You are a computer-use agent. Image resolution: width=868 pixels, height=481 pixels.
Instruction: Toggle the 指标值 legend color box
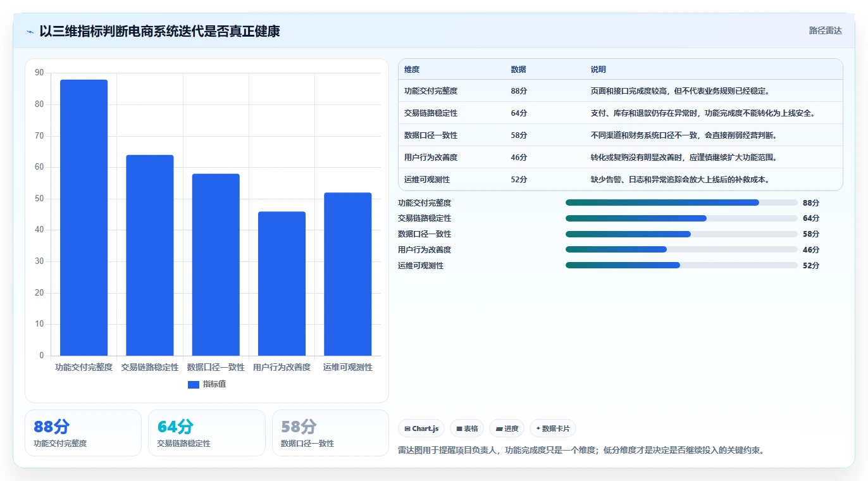pos(194,385)
